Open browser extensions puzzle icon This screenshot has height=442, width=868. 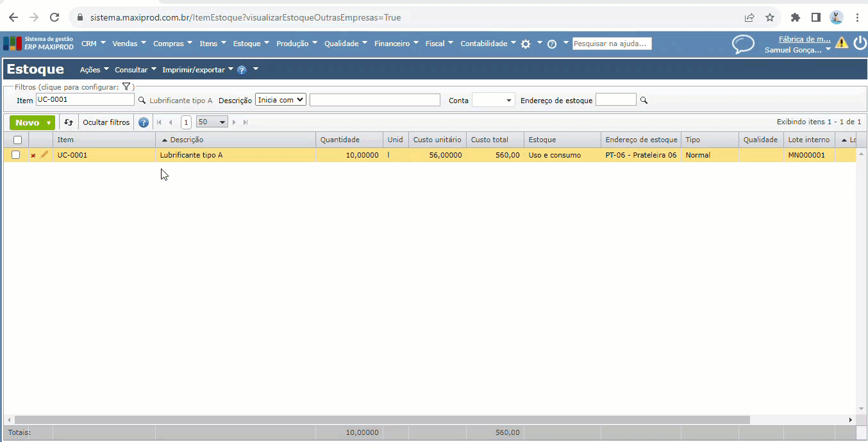pos(796,17)
